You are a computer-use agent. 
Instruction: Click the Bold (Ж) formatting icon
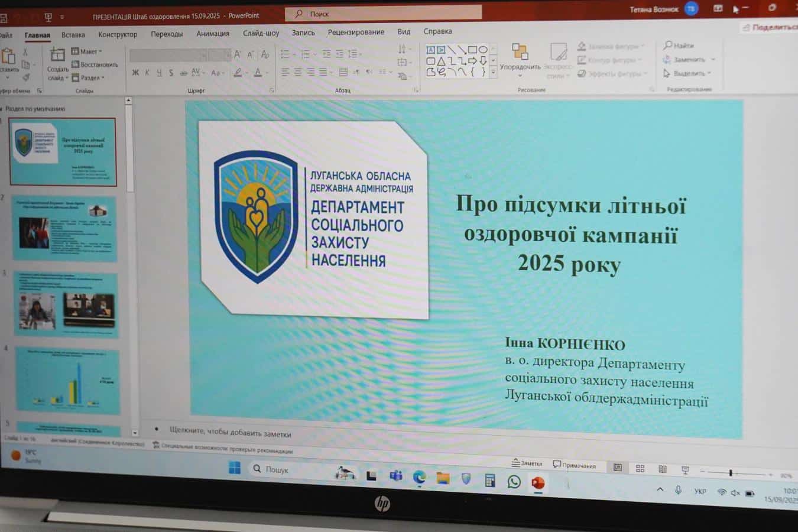[135, 73]
